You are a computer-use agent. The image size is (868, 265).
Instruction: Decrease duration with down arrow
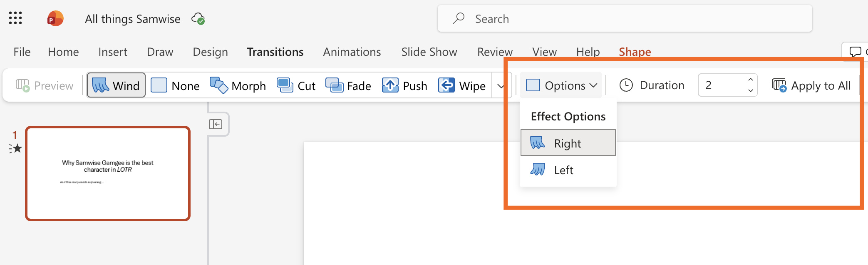750,90
